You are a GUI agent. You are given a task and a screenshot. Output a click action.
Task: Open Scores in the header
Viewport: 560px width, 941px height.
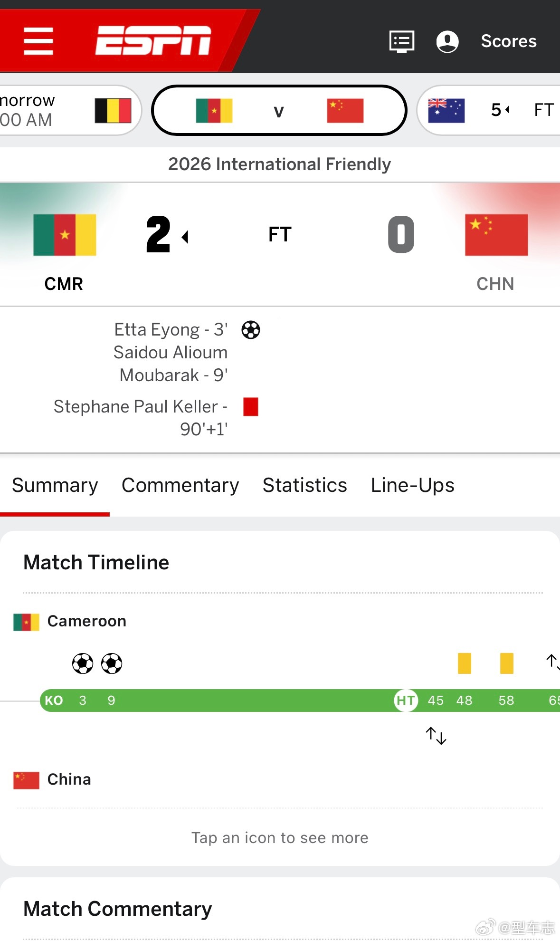click(x=508, y=41)
